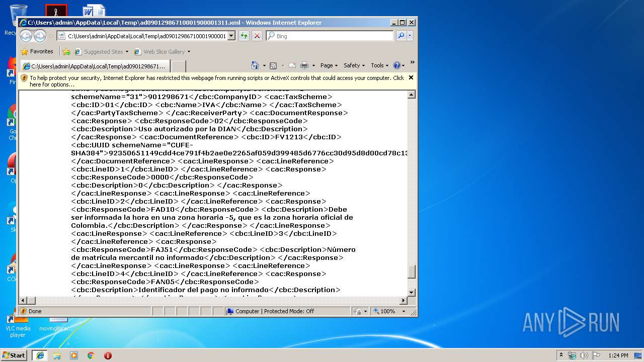Image resolution: width=644 pixels, height=362 pixels.
Task: Open the Page menu
Action: pyautogui.click(x=329, y=65)
